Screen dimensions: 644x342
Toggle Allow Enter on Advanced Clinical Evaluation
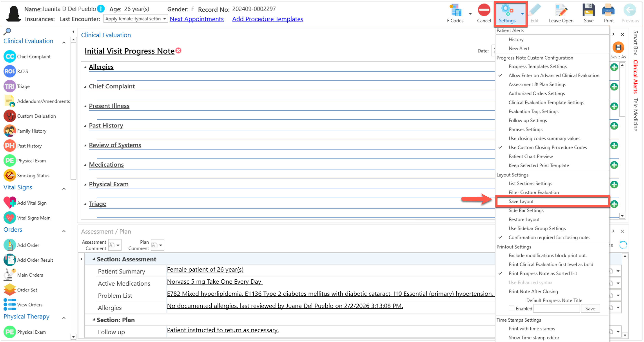554,75
